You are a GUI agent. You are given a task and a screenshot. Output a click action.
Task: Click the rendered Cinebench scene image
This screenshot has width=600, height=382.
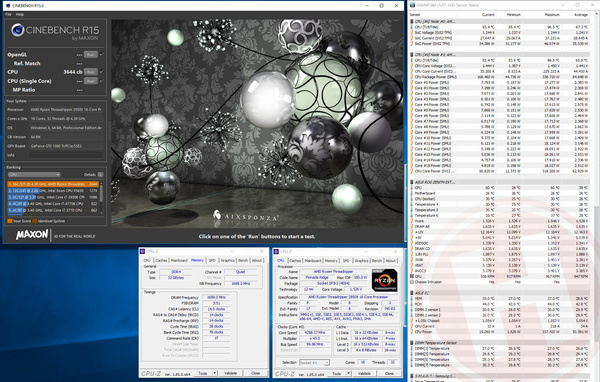pyautogui.click(x=257, y=124)
